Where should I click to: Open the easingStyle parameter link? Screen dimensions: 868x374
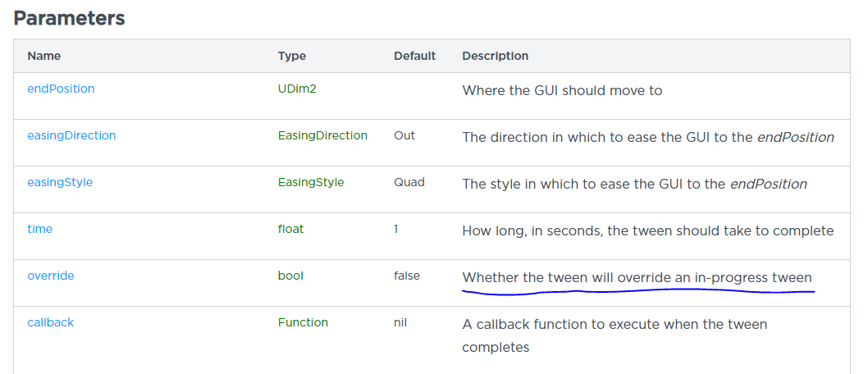point(60,182)
